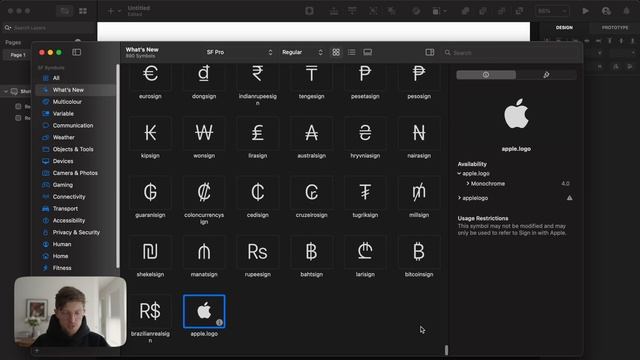
Task: Open the Home category
Action: [76, 256]
